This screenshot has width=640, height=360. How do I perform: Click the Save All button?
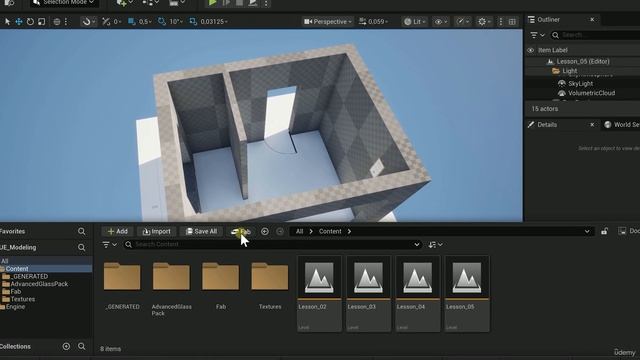(202, 231)
